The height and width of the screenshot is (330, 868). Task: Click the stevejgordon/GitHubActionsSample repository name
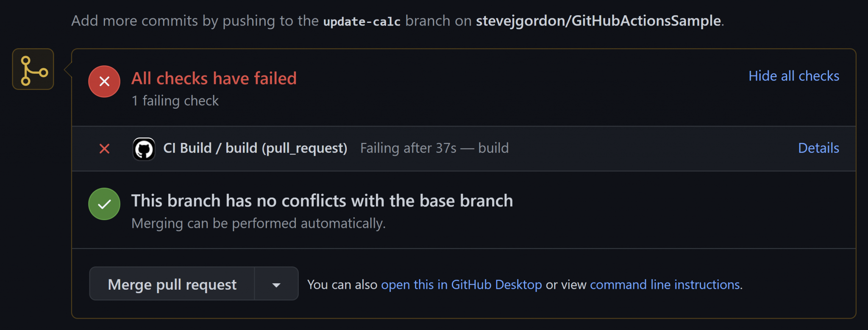click(598, 21)
